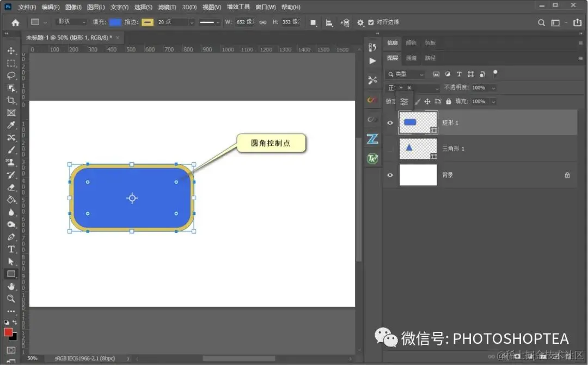Toggle lock all on layer
The height and width of the screenshot is (365, 588).
[449, 102]
